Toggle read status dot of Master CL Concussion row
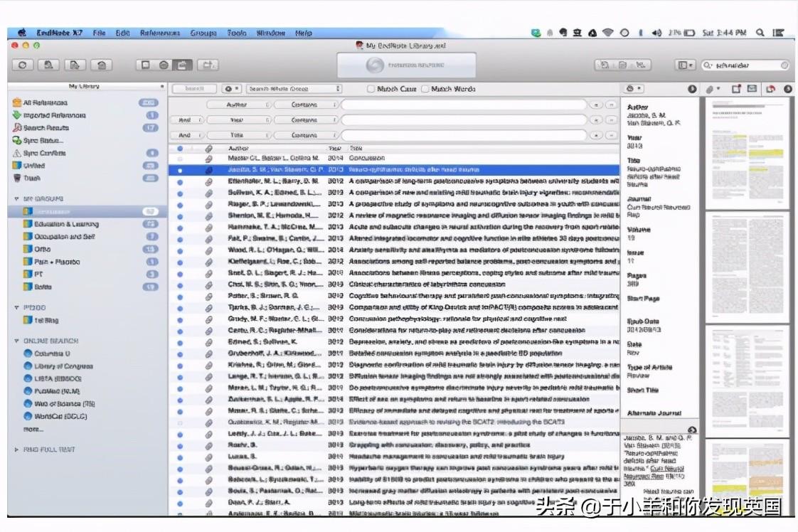This screenshot has width=798, height=532. [x=180, y=159]
